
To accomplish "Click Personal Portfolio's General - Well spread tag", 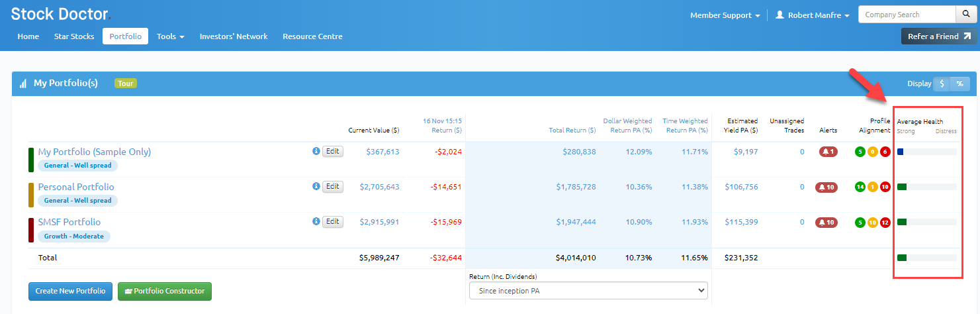I will [x=77, y=200].
